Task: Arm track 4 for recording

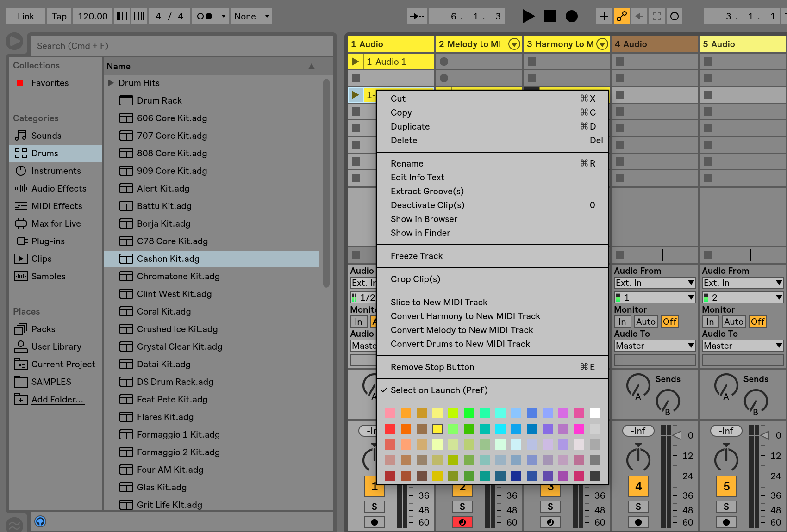Action: (x=638, y=522)
